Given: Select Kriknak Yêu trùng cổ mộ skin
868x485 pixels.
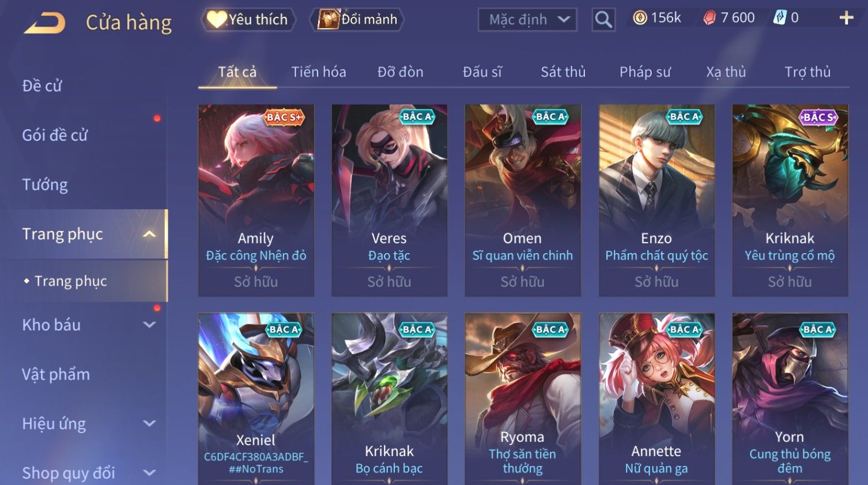Looking at the screenshot, I should pos(790,200).
